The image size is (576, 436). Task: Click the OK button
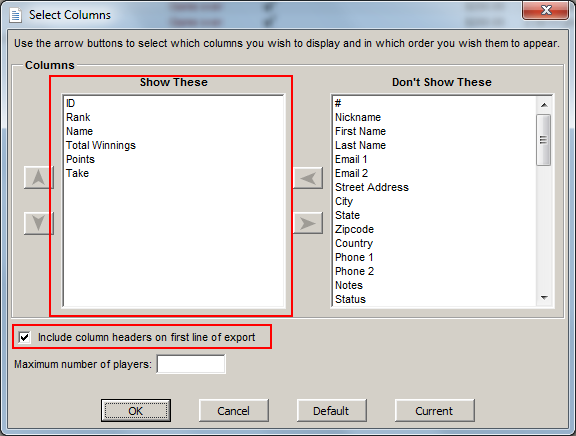(x=136, y=411)
